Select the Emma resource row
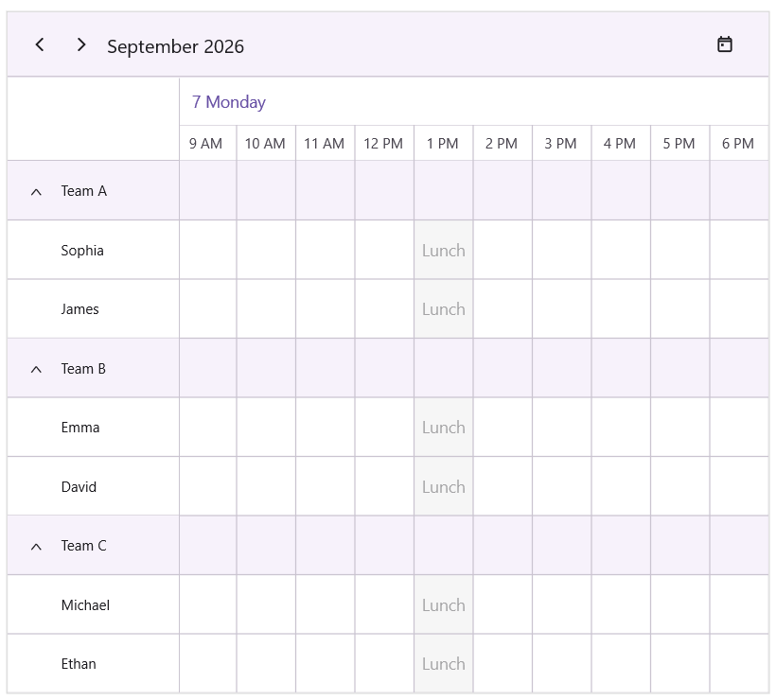The height and width of the screenshot is (700, 776). click(x=93, y=428)
